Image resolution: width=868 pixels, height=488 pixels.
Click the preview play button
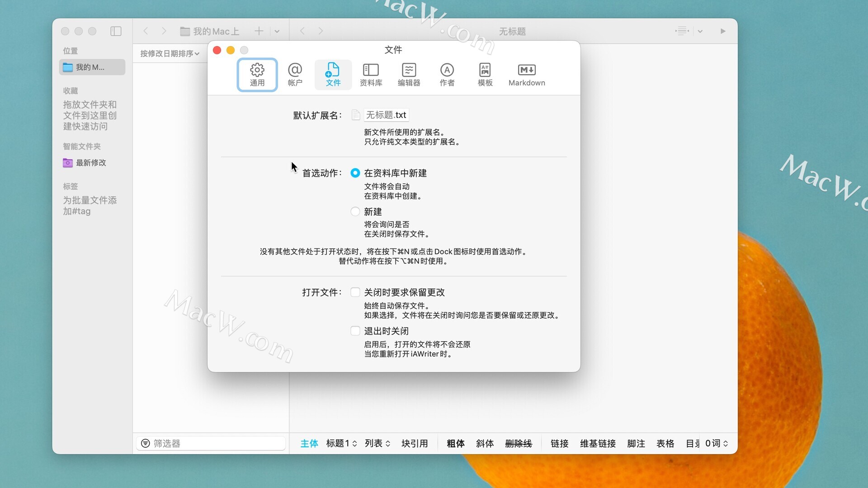[x=722, y=31]
